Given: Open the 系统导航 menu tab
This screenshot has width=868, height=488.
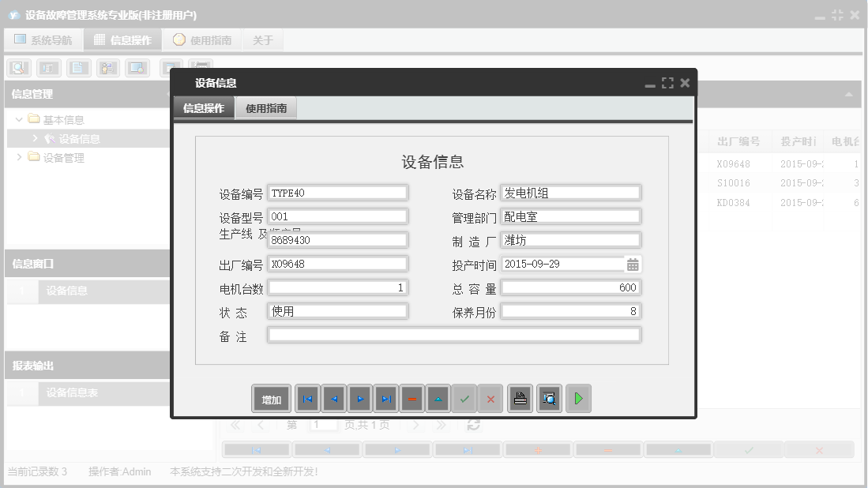Looking at the screenshot, I should (43, 39).
